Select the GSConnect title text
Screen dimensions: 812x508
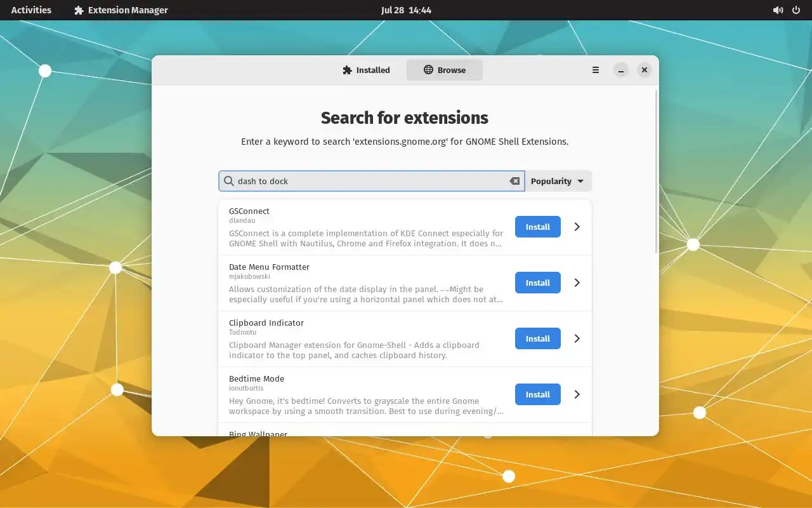pos(249,211)
